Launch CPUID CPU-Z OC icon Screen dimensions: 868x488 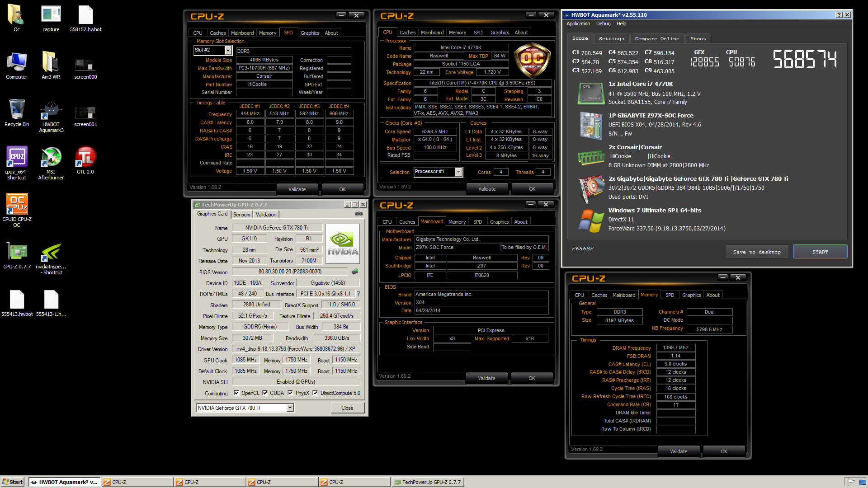point(16,211)
